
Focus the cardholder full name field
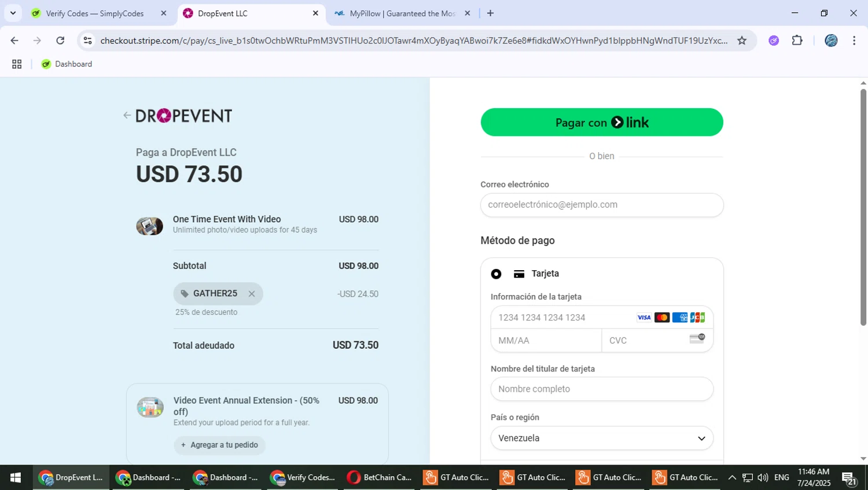602,389
